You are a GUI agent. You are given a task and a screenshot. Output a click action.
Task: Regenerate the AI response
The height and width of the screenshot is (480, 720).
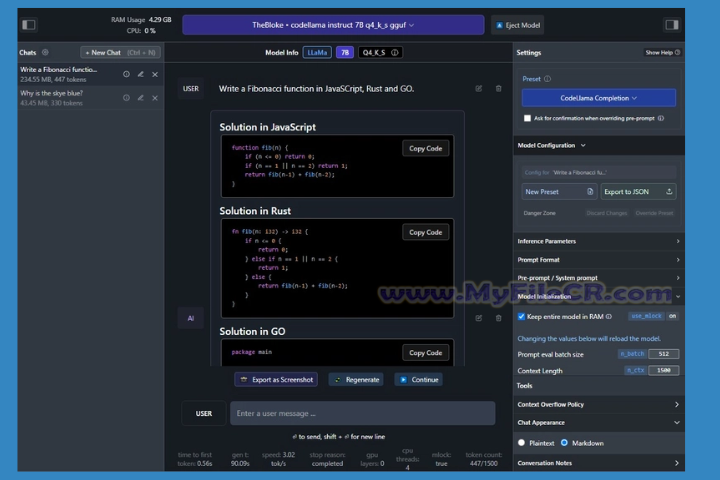tap(356, 379)
